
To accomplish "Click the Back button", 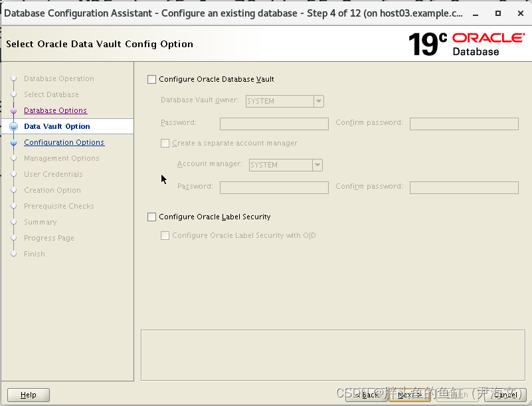I will pyautogui.click(x=367, y=395).
